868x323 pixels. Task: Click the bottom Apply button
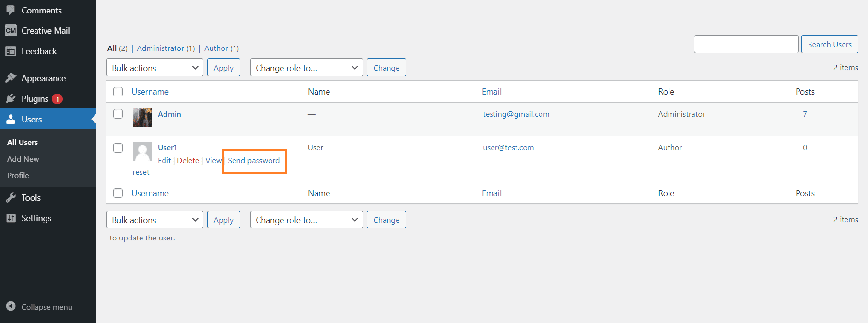(223, 220)
